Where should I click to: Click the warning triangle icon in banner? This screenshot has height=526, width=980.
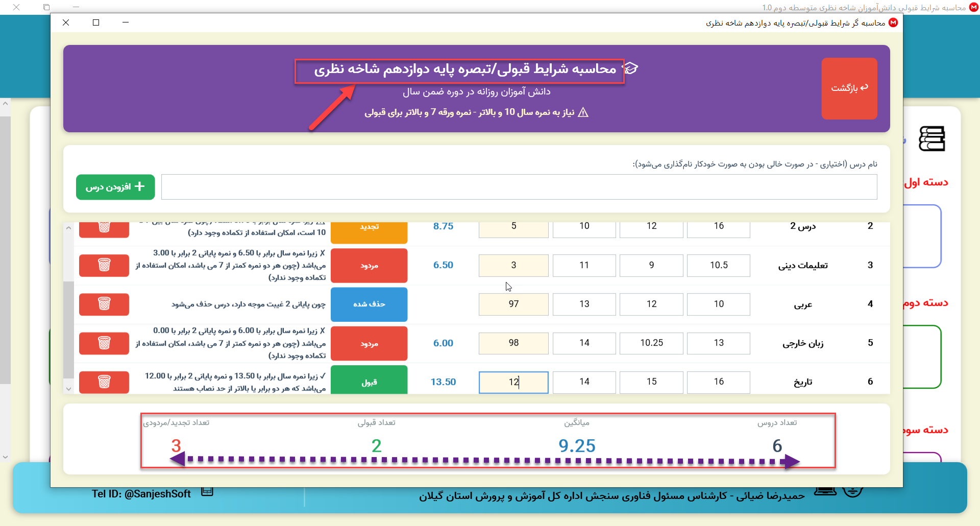pos(583,112)
